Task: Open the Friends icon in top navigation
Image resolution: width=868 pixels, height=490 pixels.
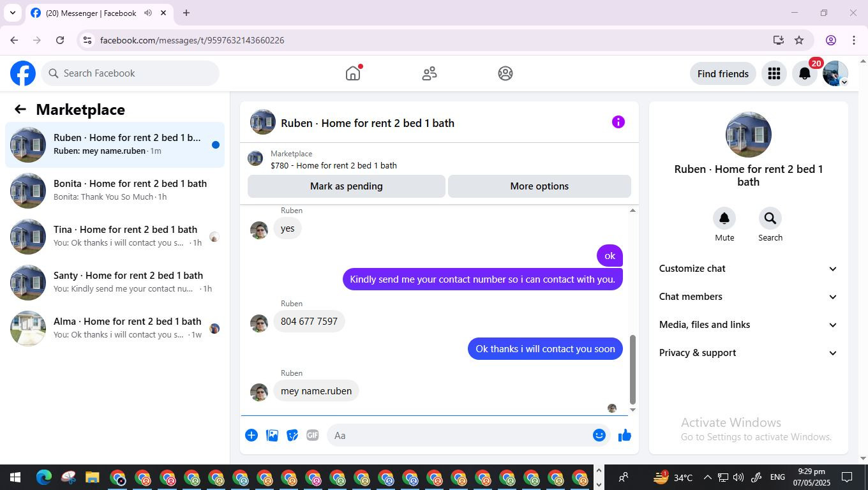Action: (x=430, y=73)
